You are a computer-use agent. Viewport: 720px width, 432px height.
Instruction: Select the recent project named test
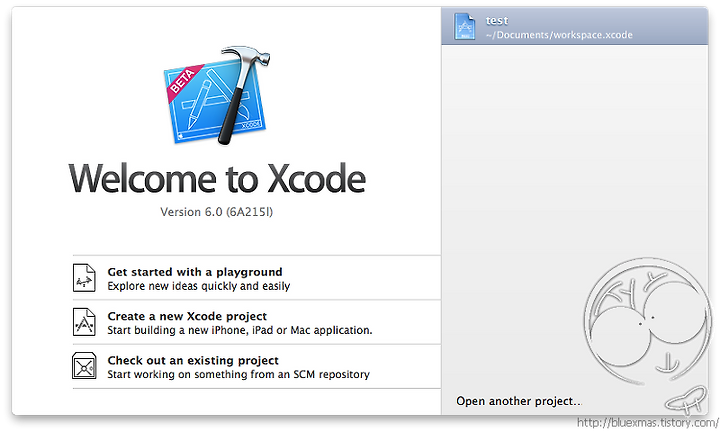pyautogui.click(x=575, y=26)
